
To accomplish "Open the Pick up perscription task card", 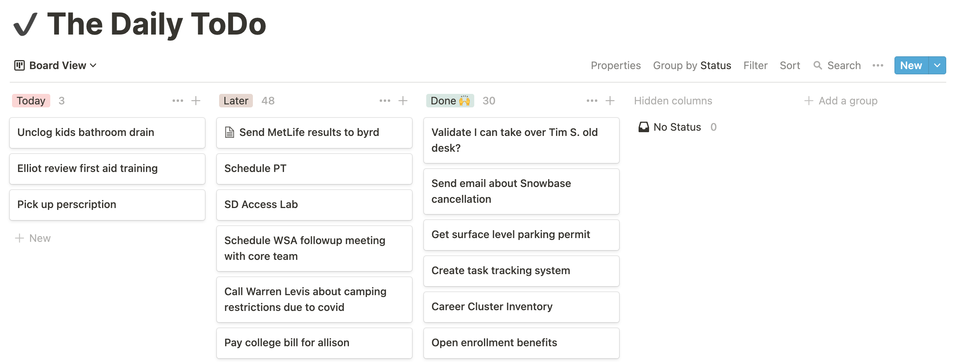I will pyautogui.click(x=107, y=204).
